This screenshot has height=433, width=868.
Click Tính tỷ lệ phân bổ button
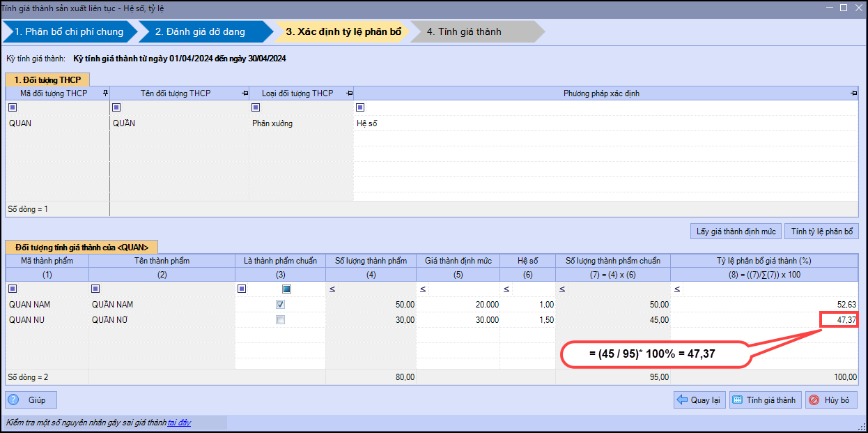pos(821,231)
